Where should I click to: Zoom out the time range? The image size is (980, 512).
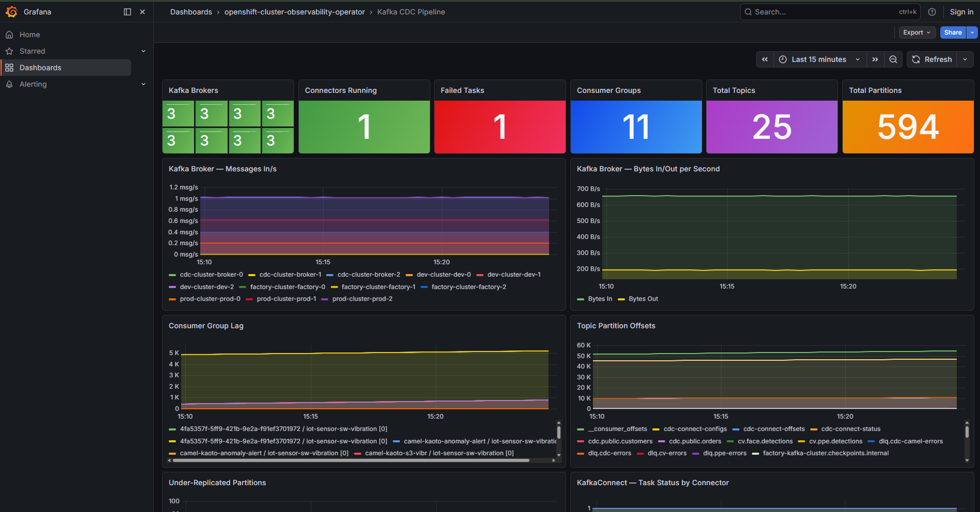[x=893, y=59]
